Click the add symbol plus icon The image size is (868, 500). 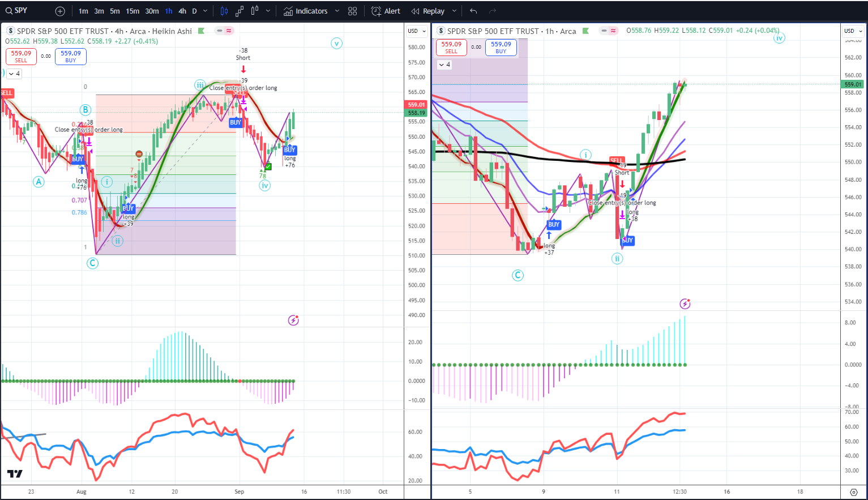click(x=60, y=11)
